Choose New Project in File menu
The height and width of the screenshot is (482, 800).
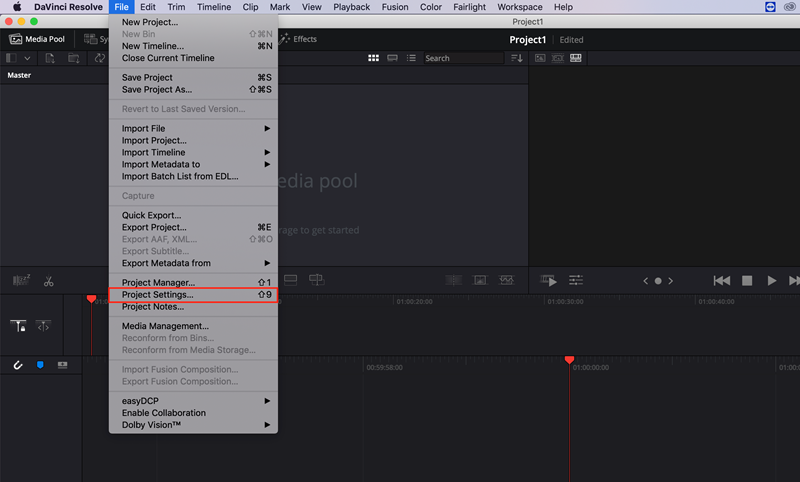[x=193, y=22]
